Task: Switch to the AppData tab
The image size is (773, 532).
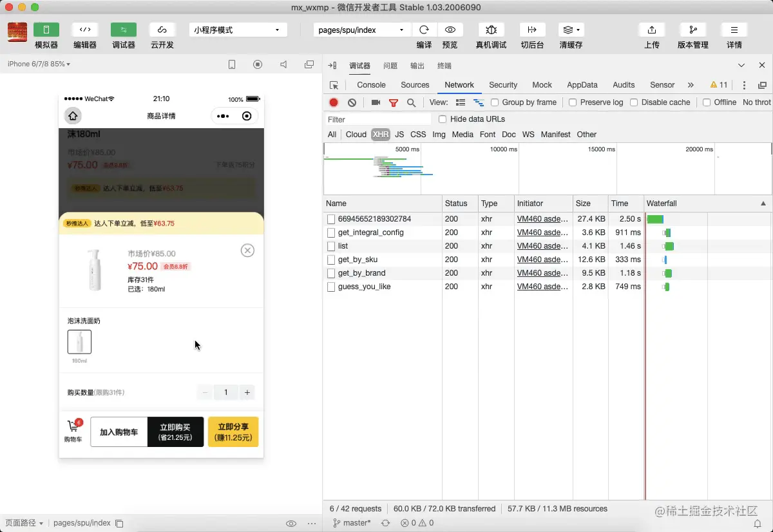Action: 582,85
